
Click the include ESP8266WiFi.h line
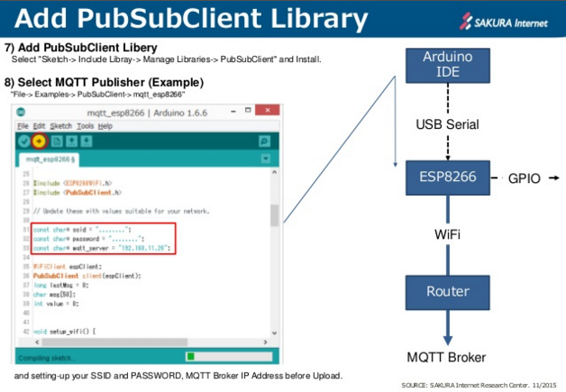tap(73, 183)
